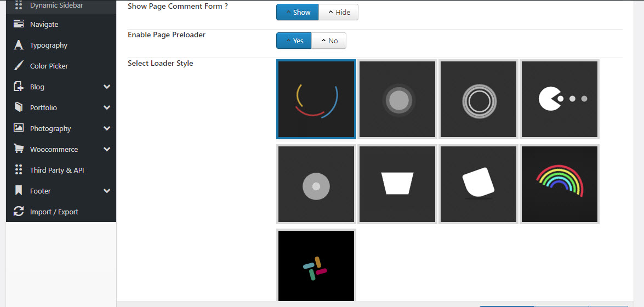
Task: Set Page Comment Form to Hide
Action: pos(338,12)
